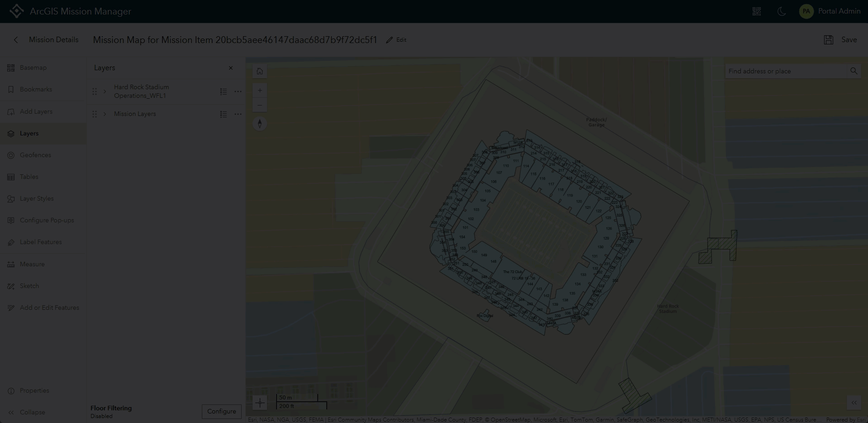Reset north with the compass icon
Screen dimensions: 868x423
260,123
